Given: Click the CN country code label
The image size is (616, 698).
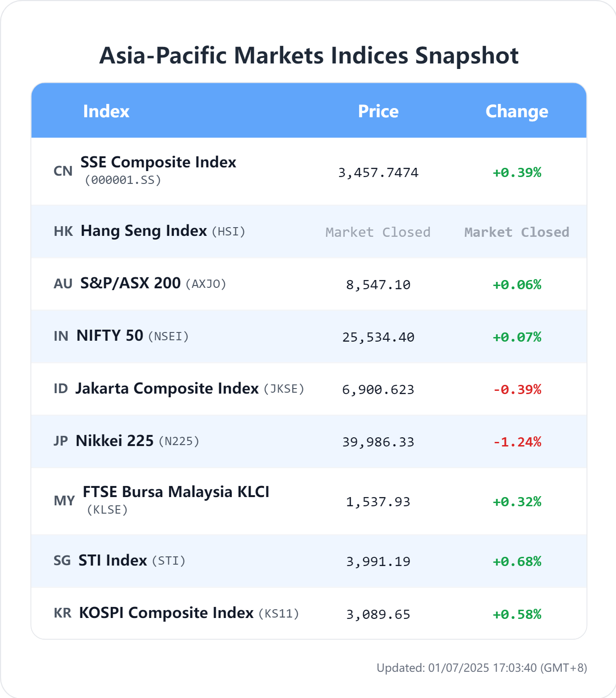Looking at the screenshot, I should point(63,171).
